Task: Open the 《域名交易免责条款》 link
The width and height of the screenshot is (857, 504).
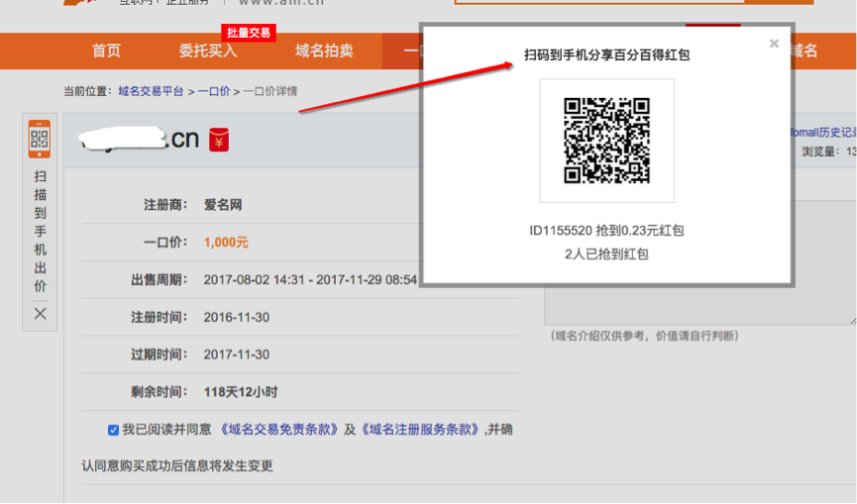Action: [x=277, y=429]
